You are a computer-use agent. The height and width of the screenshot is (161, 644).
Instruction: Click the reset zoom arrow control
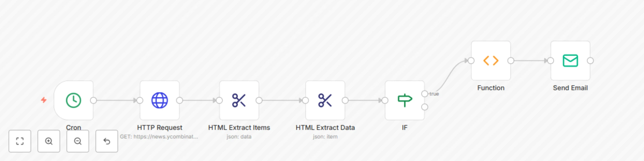pos(107,141)
